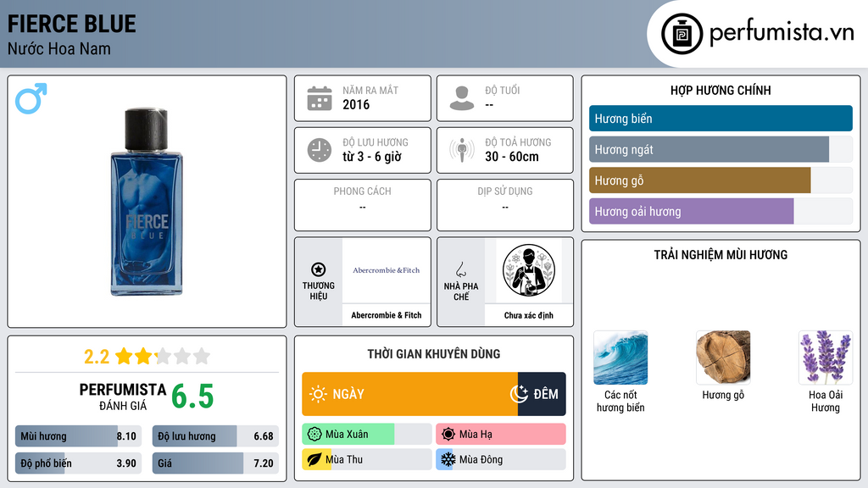868x488 pixels.
Task: Click the Mùa Xuân season bar
Action: 366,434
